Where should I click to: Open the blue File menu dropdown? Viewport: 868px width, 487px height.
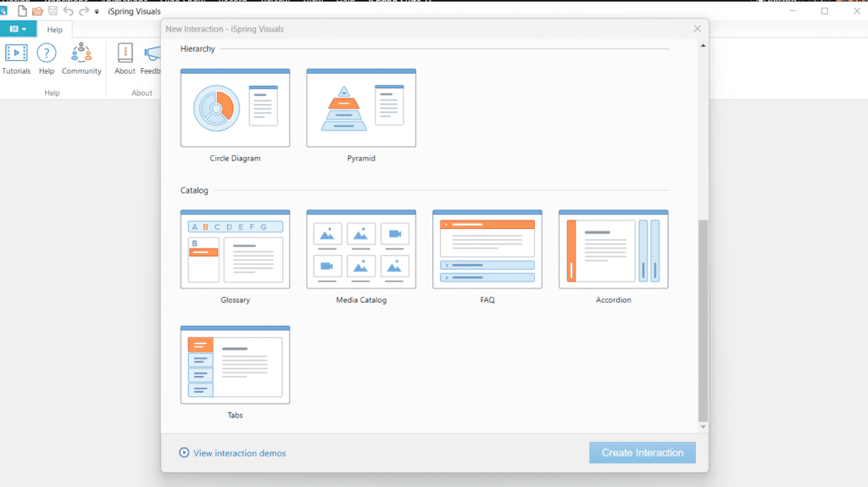coord(19,29)
